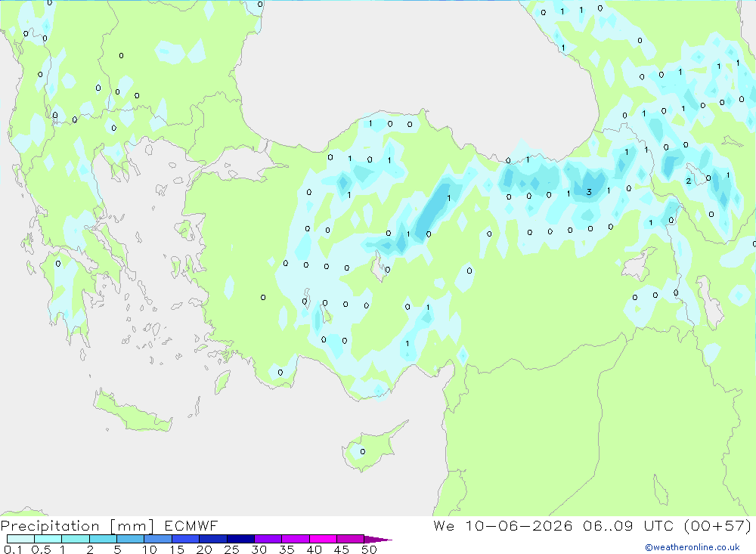Click the '0.1' legend scale label
Image resolution: width=756 pixels, height=554 pixels.
coord(13,549)
